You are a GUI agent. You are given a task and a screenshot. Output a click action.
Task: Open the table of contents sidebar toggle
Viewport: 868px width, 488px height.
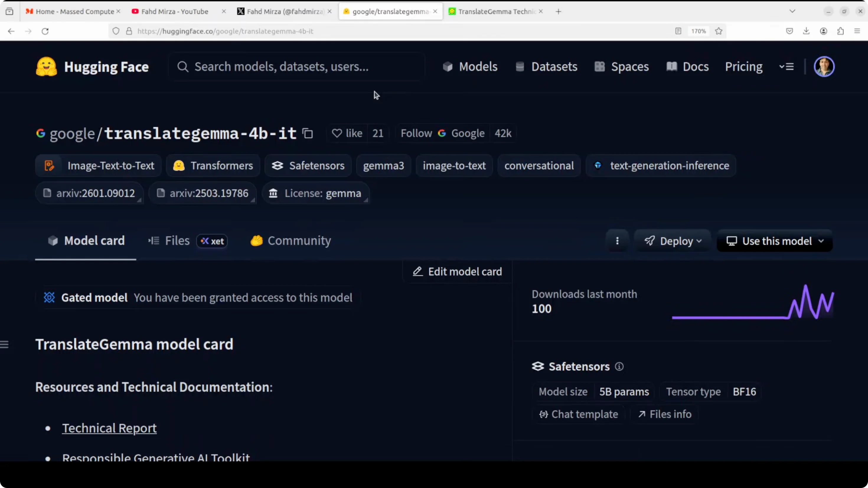[x=5, y=344]
